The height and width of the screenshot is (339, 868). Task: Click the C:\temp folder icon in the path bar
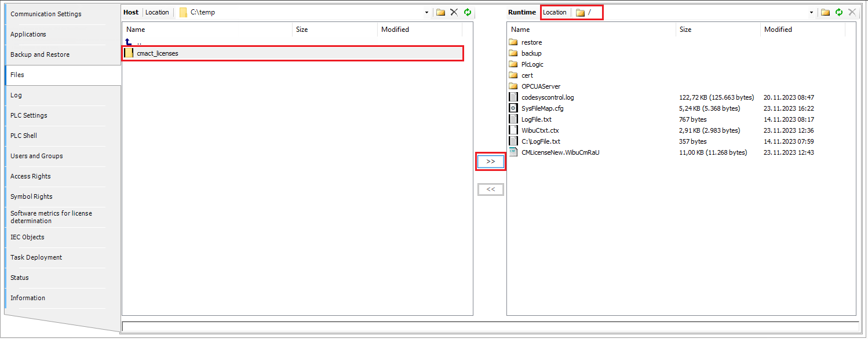click(x=183, y=12)
